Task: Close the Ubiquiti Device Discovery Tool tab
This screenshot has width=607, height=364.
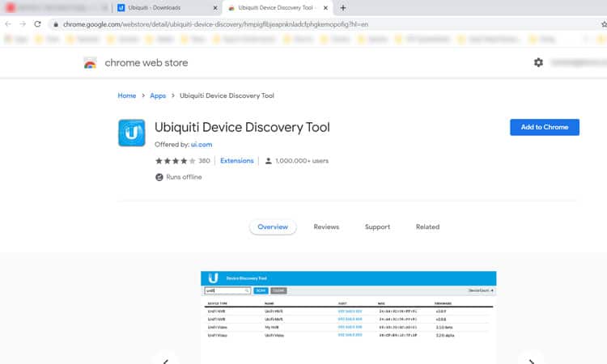Action: pyautogui.click(x=325, y=8)
